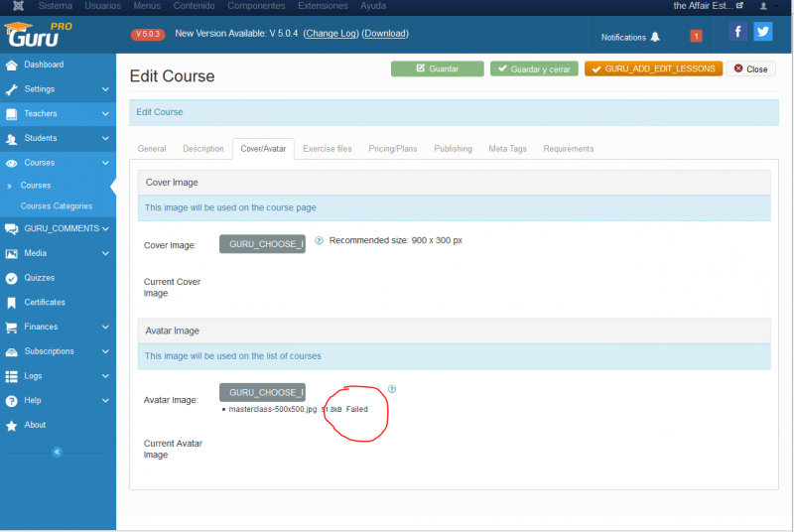Viewport: 794px width, 532px height.
Task: Open Courses Categories in sidebar
Action: pyautogui.click(x=57, y=206)
